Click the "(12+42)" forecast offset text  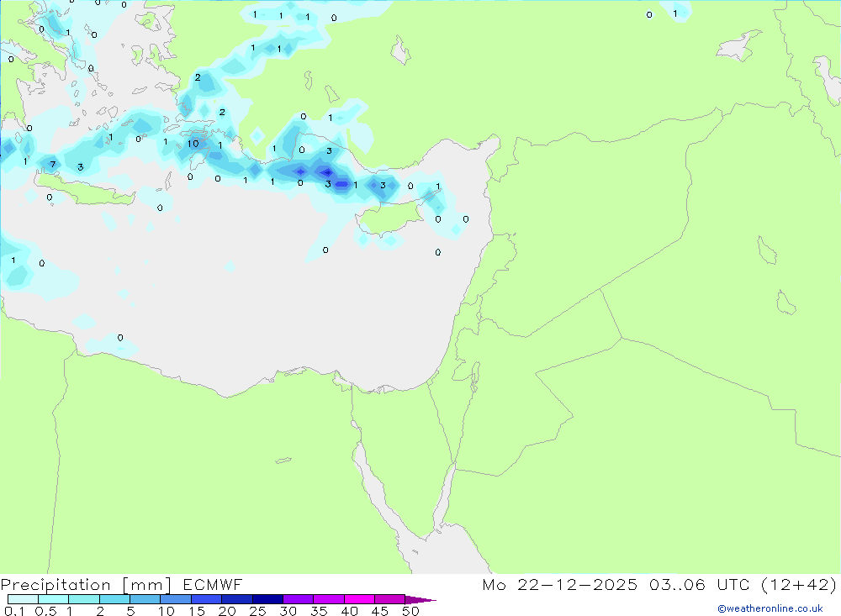point(799,585)
